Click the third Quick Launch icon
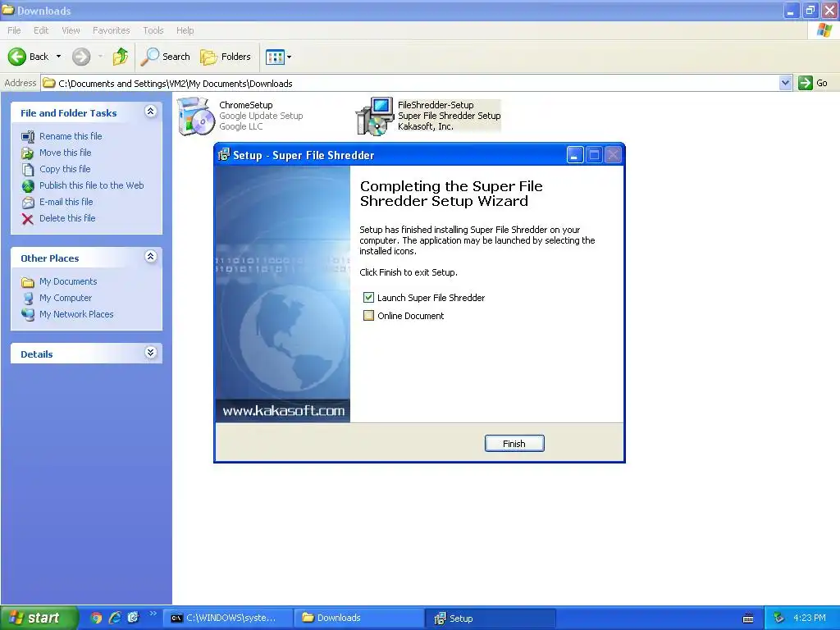 tap(134, 618)
